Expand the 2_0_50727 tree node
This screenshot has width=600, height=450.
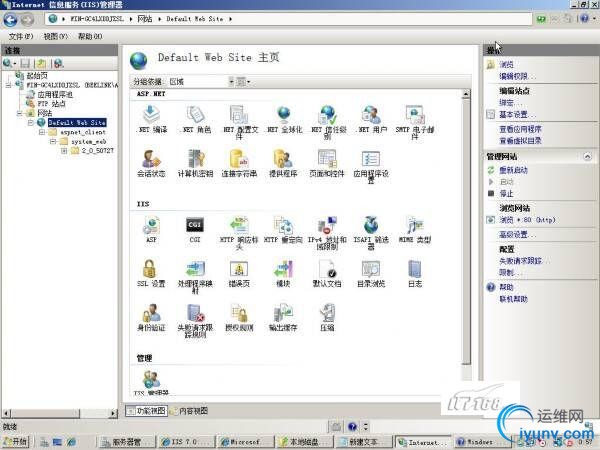pyautogui.click(x=64, y=151)
